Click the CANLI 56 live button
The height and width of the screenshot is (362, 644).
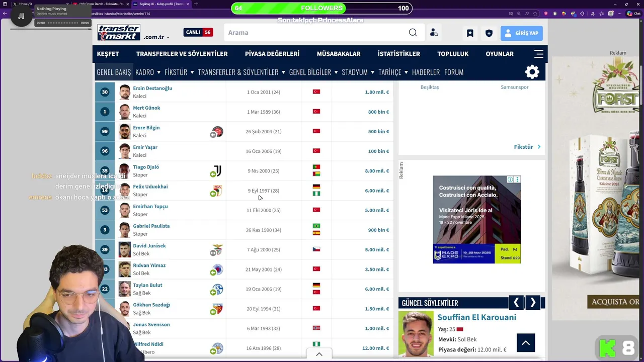pyautogui.click(x=198, y=32)
